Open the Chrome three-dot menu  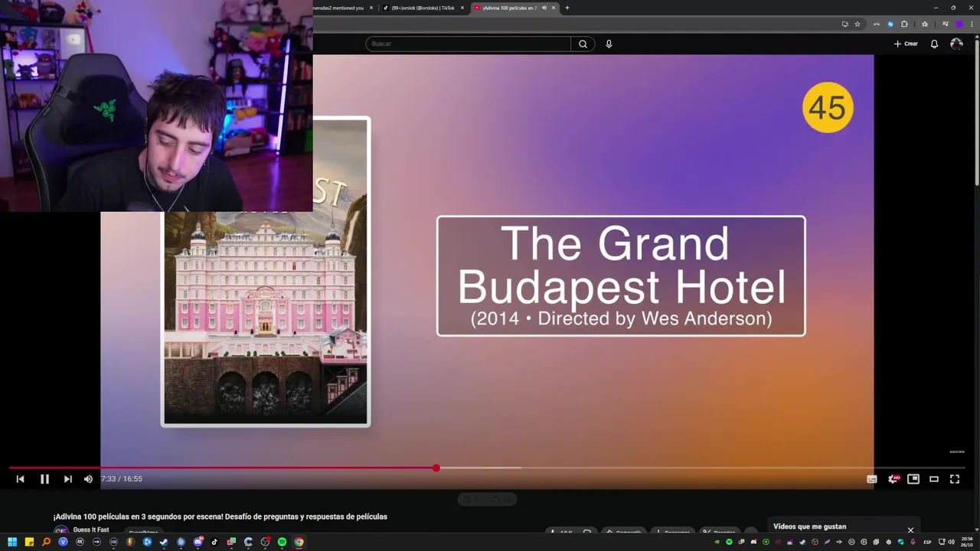(972, 24)
